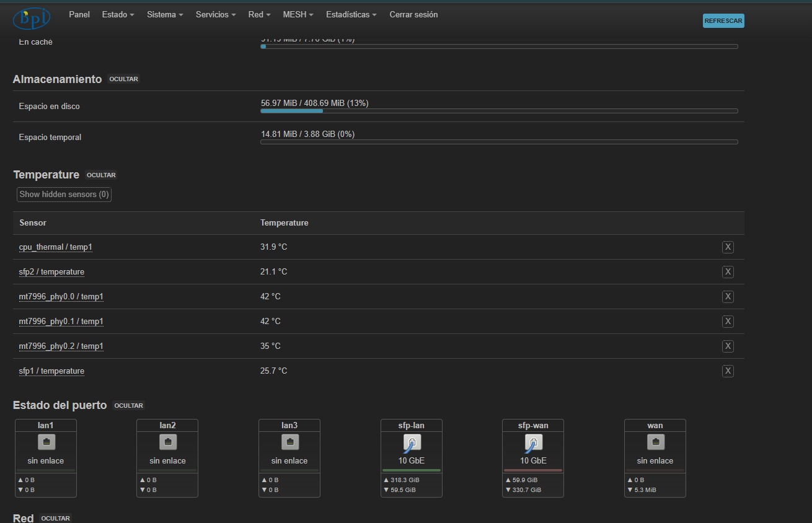Hide the cpu_thermal sensor with its X
The image size is (812, 523).
click(x=728, y=247)
